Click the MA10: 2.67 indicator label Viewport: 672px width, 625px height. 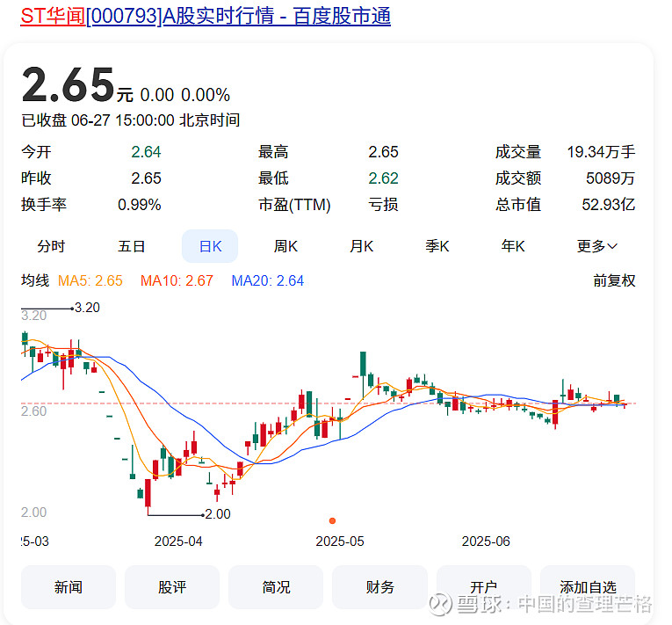pyautogui.click(x=177, y=280)
